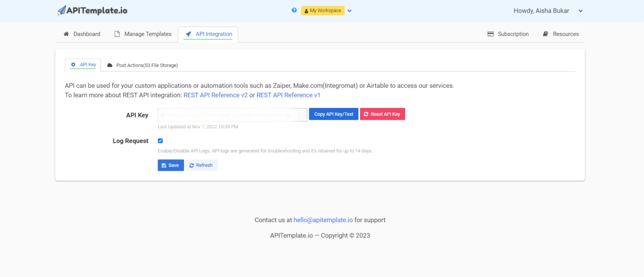Click the API Key text field
The height and width of the screenshot is (277, 644).
[x=232, y=115]
